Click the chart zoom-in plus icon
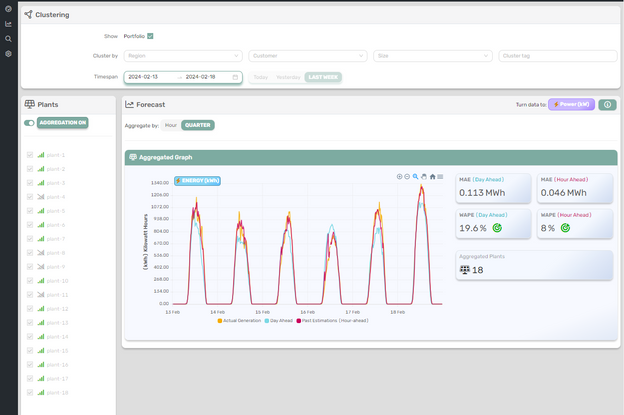The height and width of the screenshot is (415, 624). click(x=399, y=177)
